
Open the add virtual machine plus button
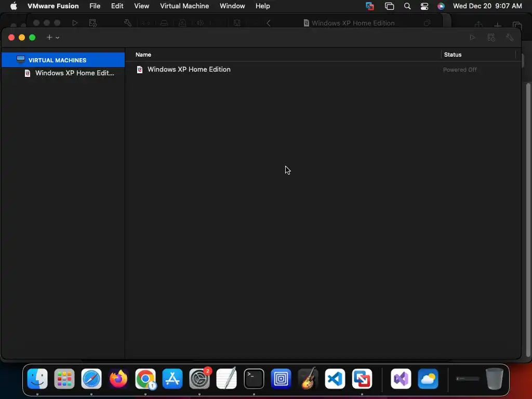tap(49, 37)
